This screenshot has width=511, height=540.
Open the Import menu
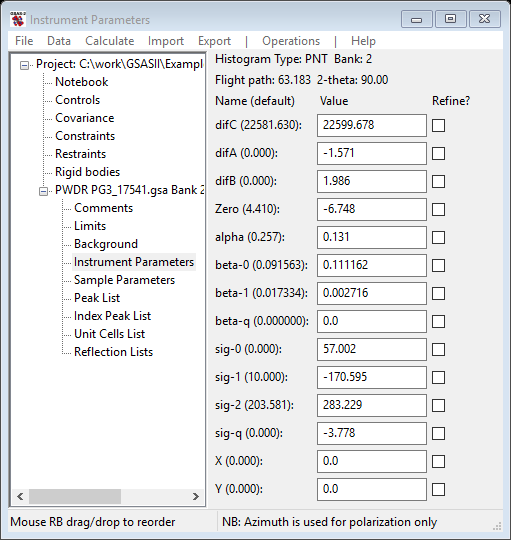tap(166, 41)
